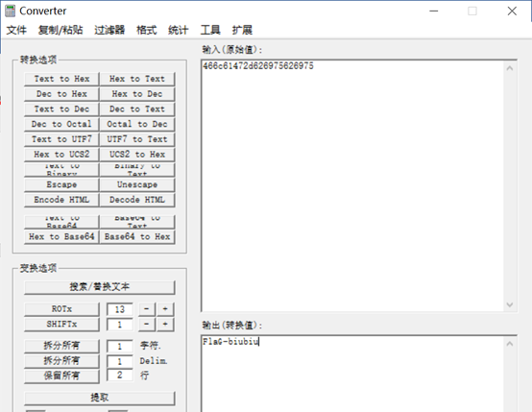The height and width of the screenshot is (412, 532).
Task: Click the Dec to Octal button
Action: pos(61,124)
